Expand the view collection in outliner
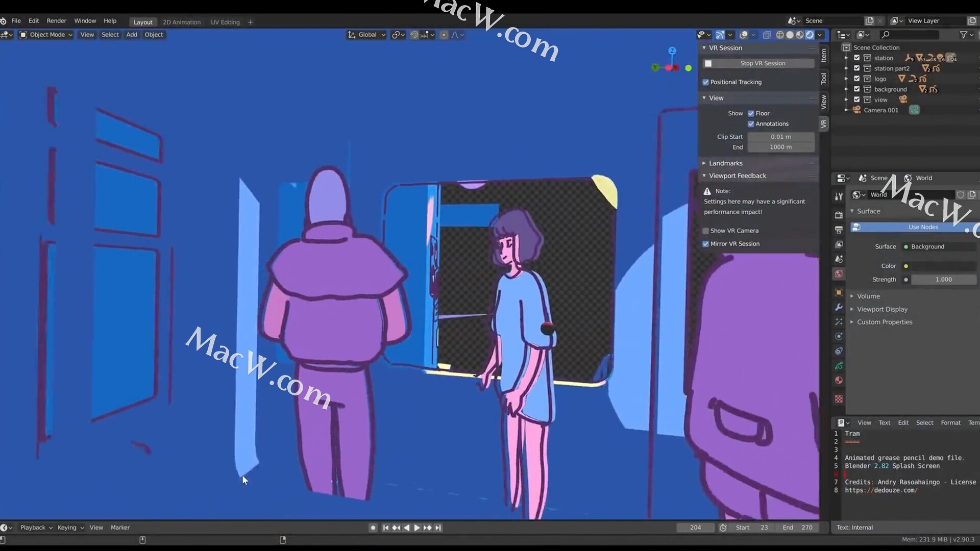 [x=846, y=100]
